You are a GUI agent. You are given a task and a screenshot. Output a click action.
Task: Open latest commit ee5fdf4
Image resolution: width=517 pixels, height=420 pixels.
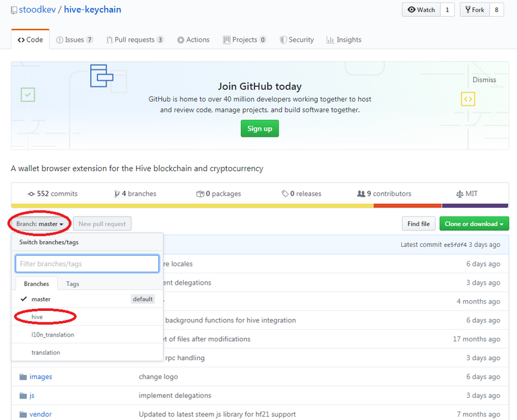click(455, 245)
